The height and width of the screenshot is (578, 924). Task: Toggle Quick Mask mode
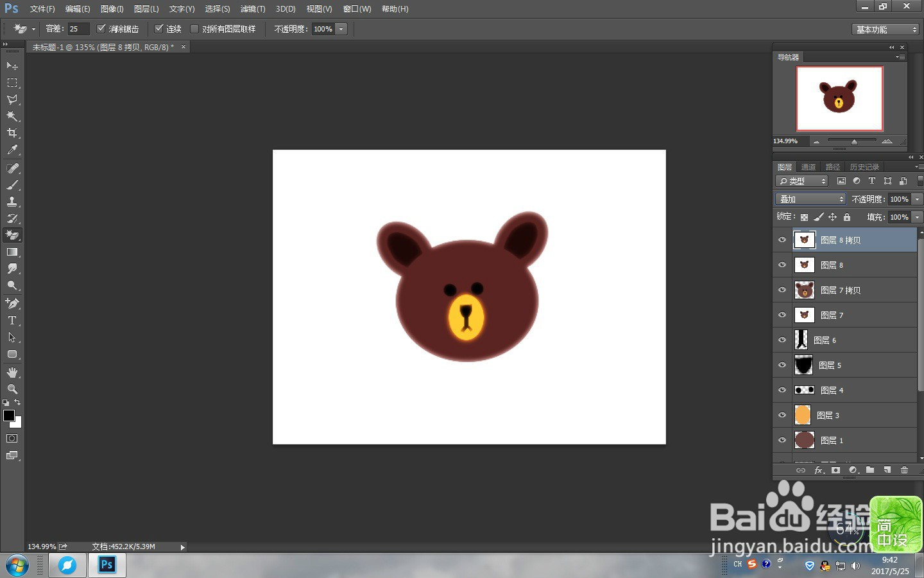12,439
